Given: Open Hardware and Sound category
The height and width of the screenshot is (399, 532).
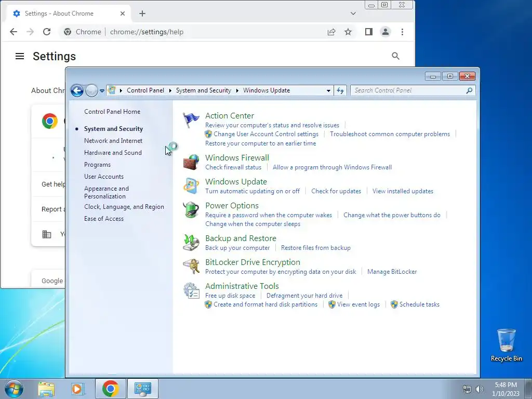Looking at the screenshot, I should point(113,153).
